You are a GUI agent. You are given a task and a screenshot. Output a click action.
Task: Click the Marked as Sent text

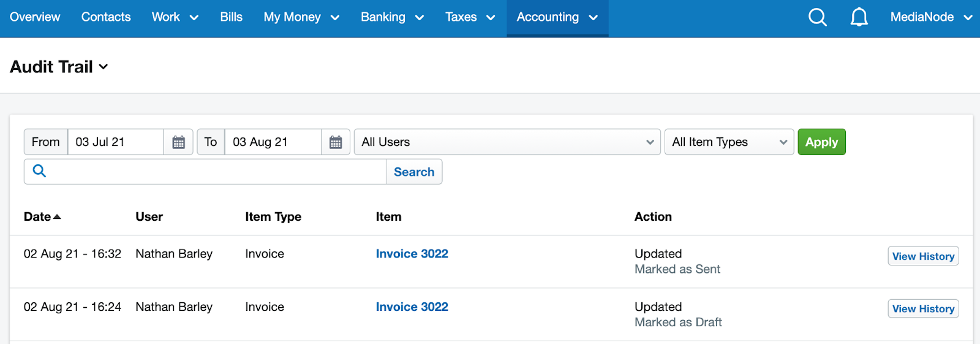(677, 269)
